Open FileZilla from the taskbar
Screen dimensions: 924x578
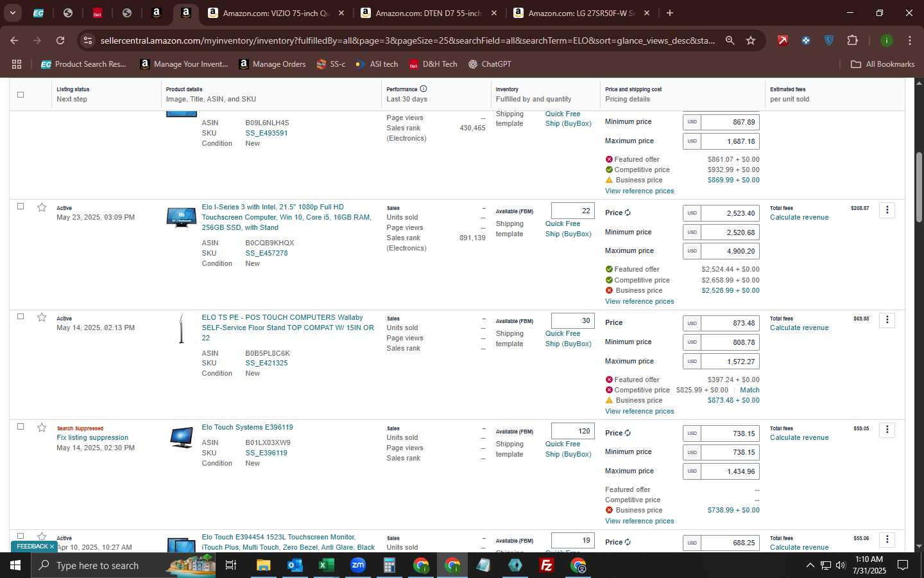coord(547,565)
